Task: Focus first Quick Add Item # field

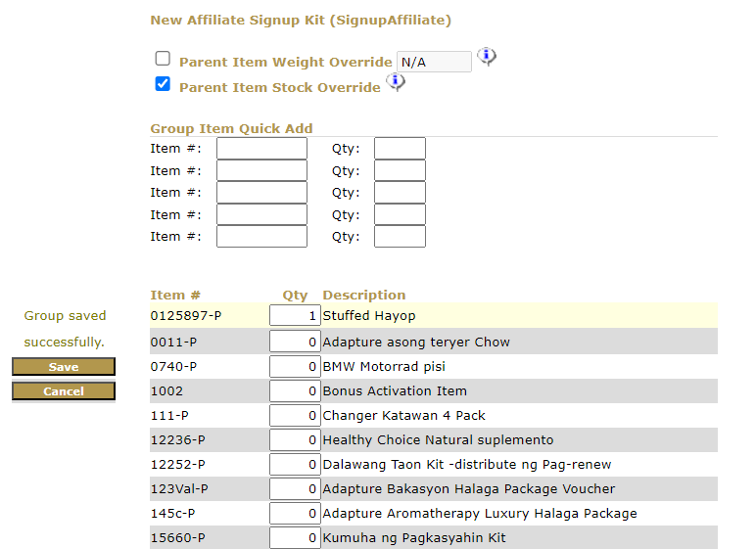Action: (x=261, y=149)
